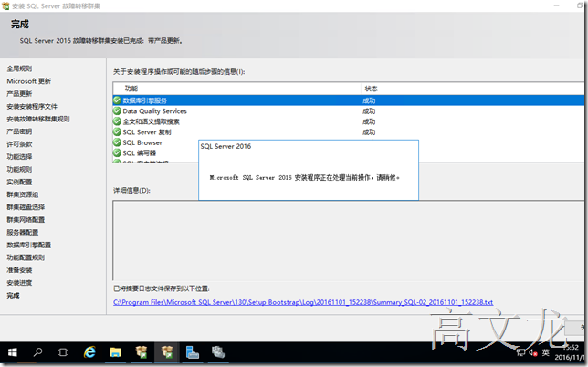Click inside the 详细信息 details box
This screenshot has height=367, width=588.
click(349, 241)
